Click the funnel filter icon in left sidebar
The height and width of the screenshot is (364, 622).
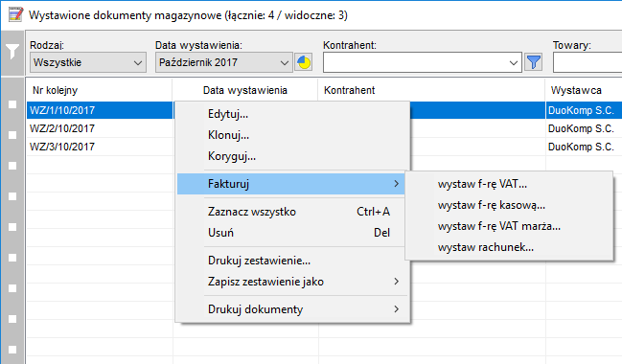coord(12,52)
